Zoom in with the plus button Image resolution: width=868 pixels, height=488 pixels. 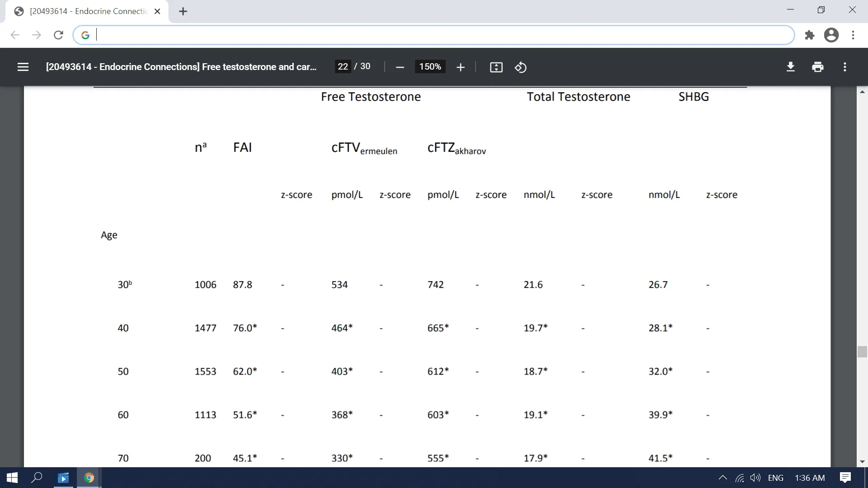pyautogui.click(x=460, y=67)
